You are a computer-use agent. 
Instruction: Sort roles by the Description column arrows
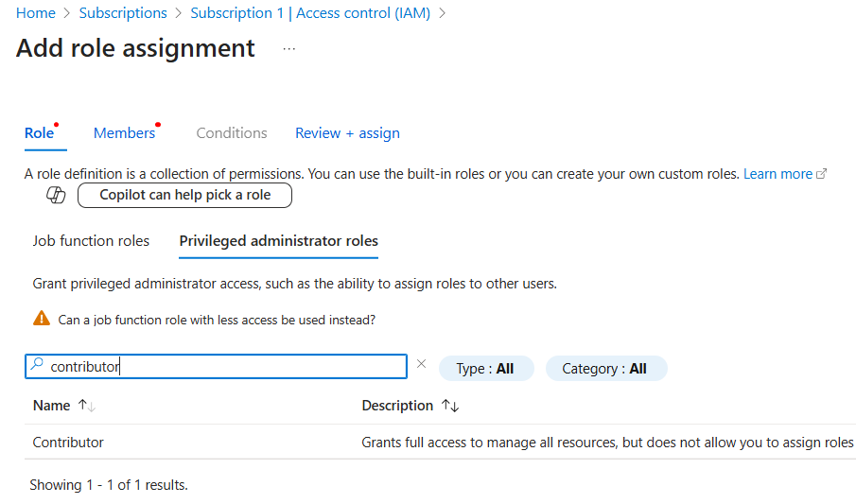coord(450,406)
